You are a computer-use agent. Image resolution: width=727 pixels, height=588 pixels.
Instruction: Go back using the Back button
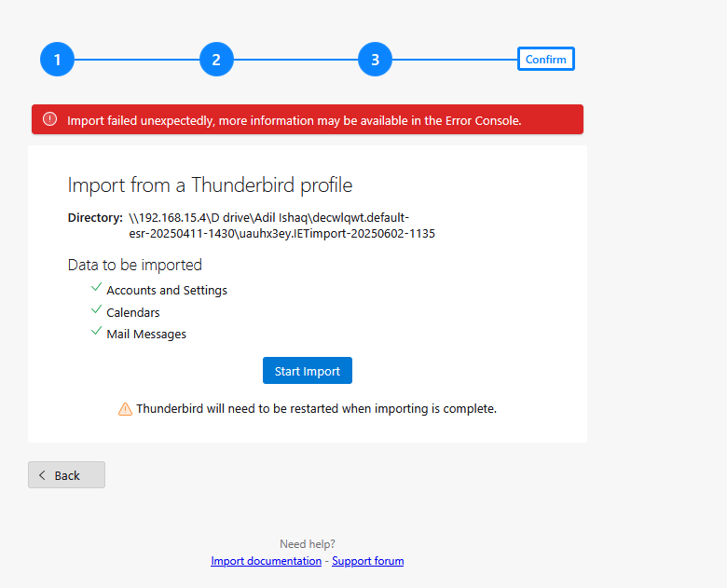click(x=67, y=475)
